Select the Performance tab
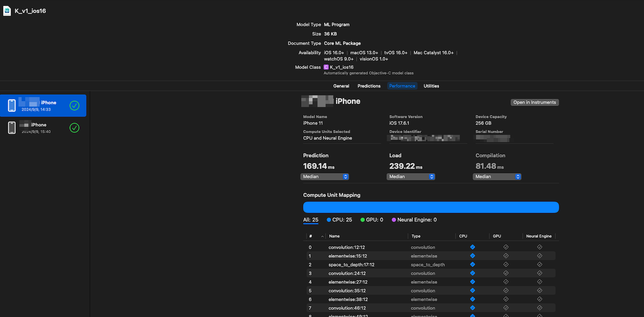Viewport: 644px width, 317px height. tap(402, 86)
